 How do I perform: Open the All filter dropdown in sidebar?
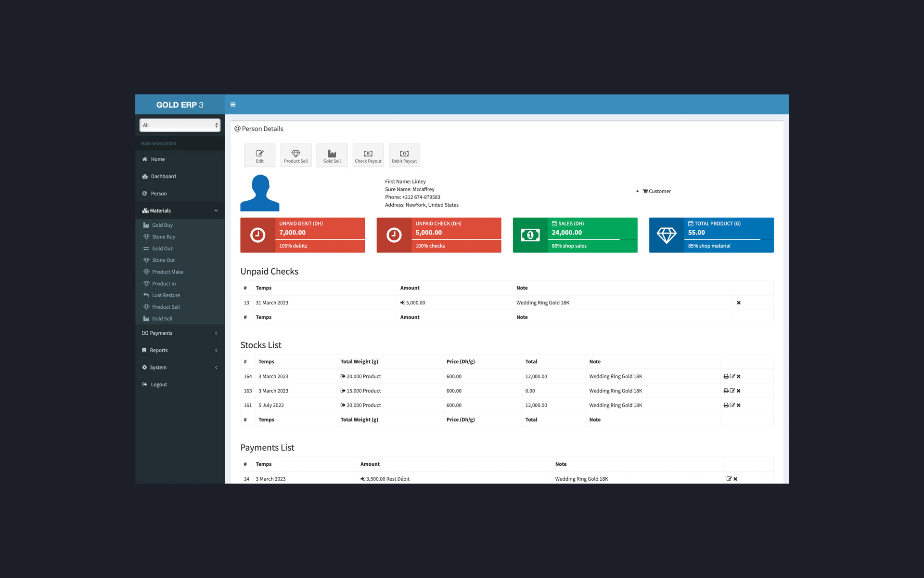pos(180,125)
